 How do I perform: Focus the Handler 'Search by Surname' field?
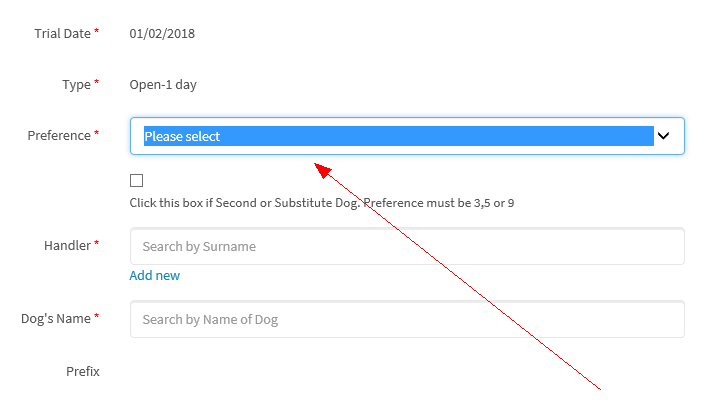(x=407, y=246)
